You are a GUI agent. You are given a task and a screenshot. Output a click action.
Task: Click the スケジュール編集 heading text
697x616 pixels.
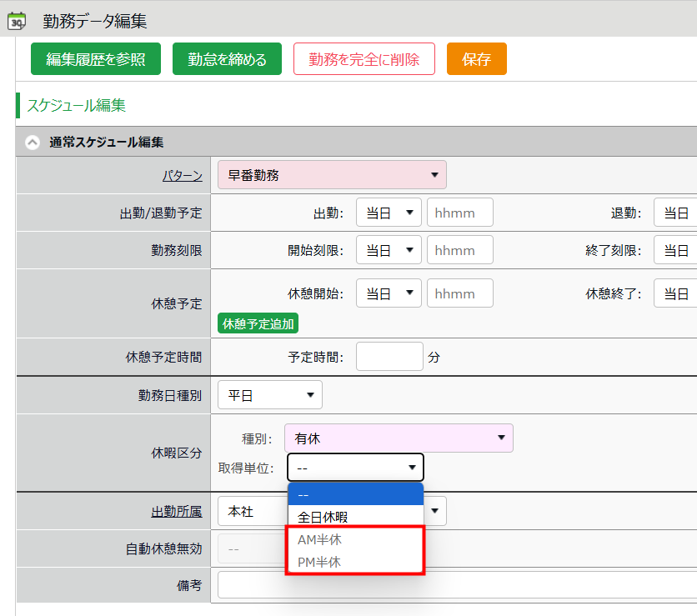[76, 105]
